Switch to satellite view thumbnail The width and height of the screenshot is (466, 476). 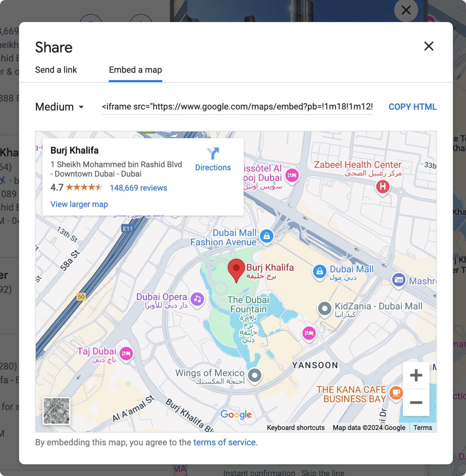56,411
